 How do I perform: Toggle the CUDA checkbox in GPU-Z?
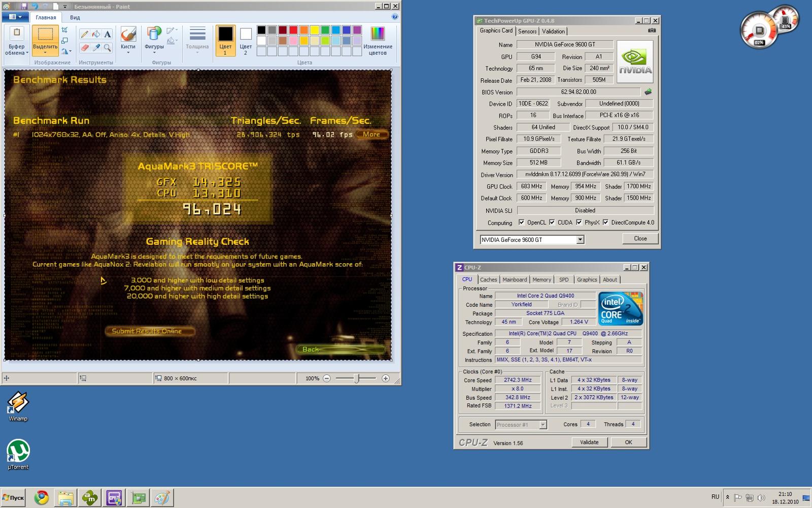click(x=552, y=223)
